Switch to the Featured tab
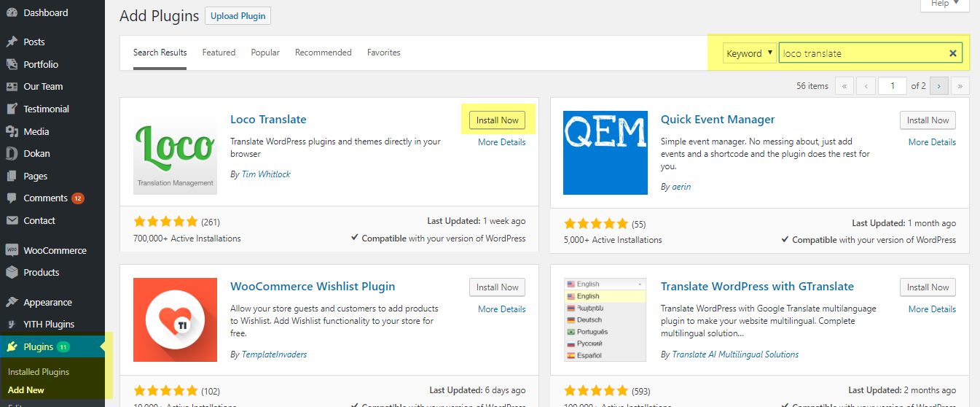The width and height of the screenshot is (980, 407). pyautogui.click(x=219, y=53)
